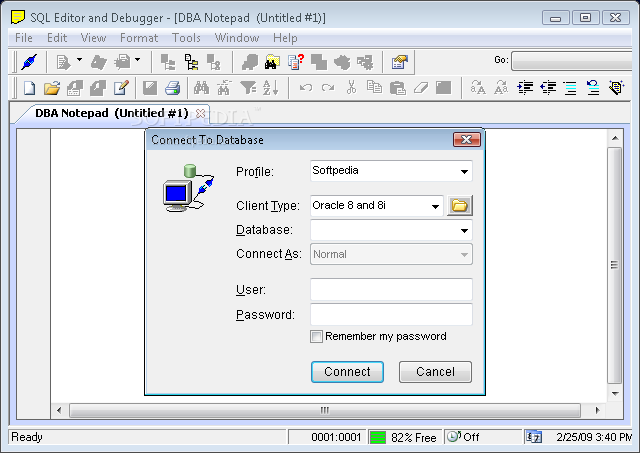Create a new blank document

tap(29, 88)
